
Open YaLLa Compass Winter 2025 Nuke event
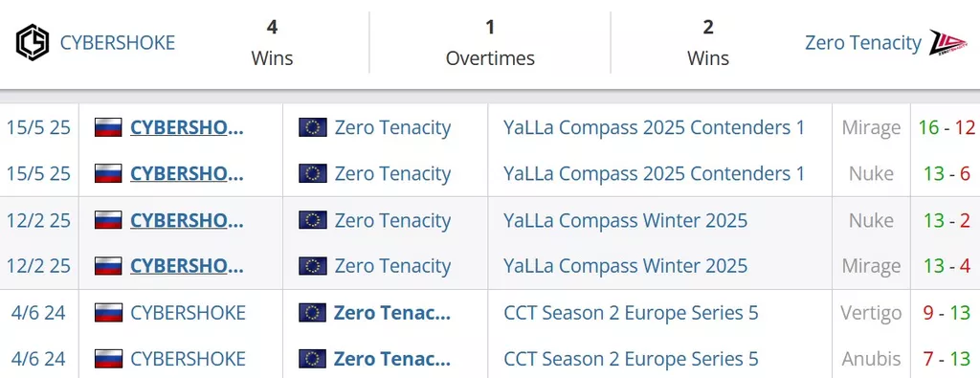tap(625, 220)
